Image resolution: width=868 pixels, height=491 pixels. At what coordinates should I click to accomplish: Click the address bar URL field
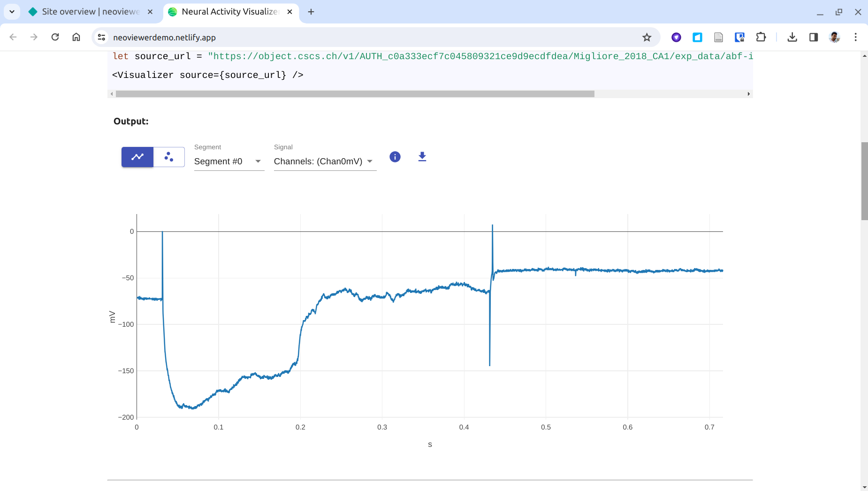366,38
